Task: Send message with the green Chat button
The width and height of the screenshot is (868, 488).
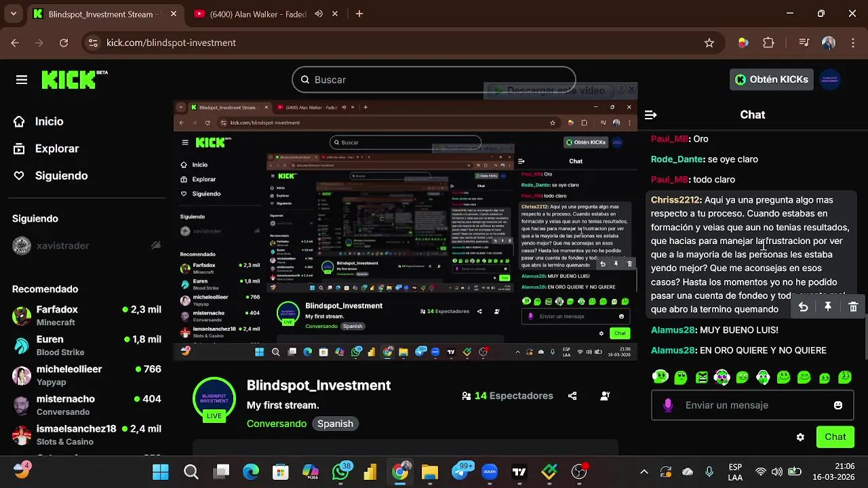Action: pos(835,437)
